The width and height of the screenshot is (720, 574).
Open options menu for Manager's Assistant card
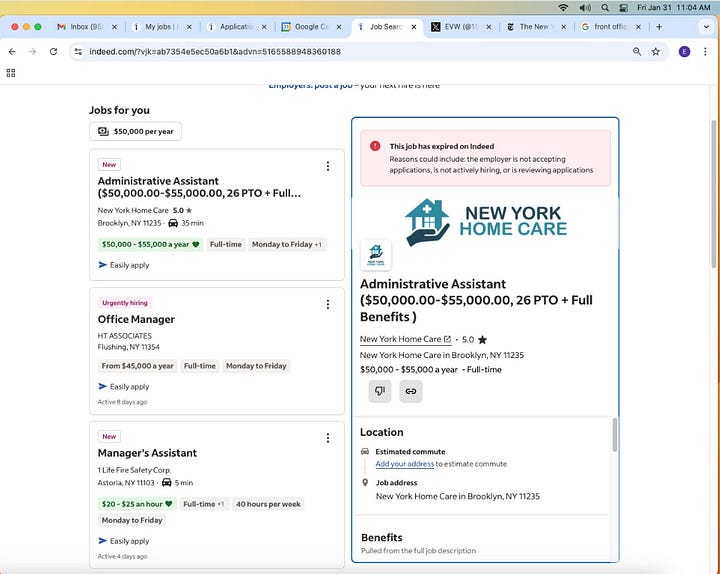pos(327,438)
